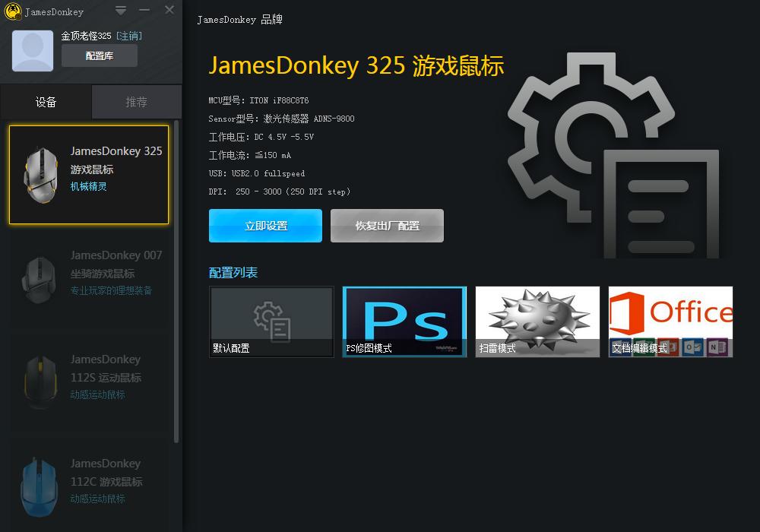Click the username 金顶老怪325
This screenshot has height=532, width=760.
click(85, 35)
